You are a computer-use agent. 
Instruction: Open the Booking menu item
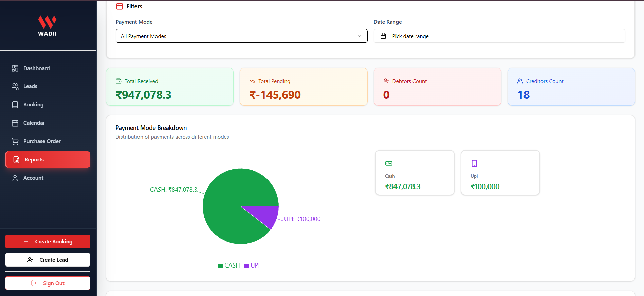tap(48, 105)
